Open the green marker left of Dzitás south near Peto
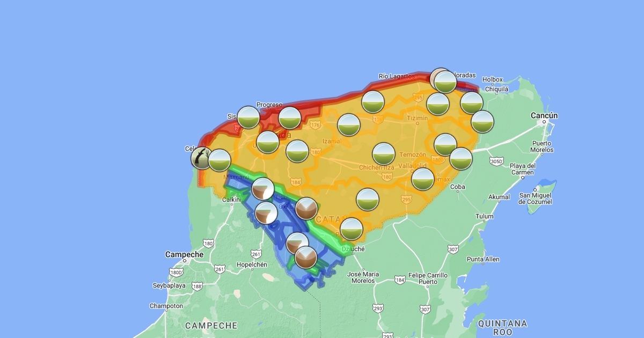This screenshot has height=338, width=644. (352, 229)
